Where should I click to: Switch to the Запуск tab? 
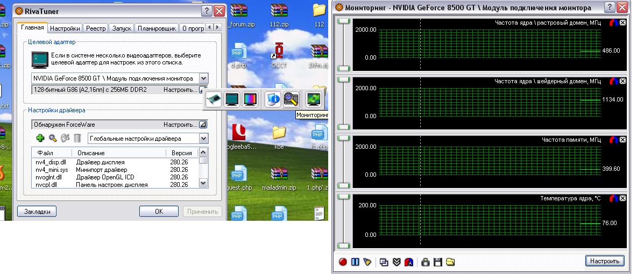pyautogui.click(x=122, y=28)
